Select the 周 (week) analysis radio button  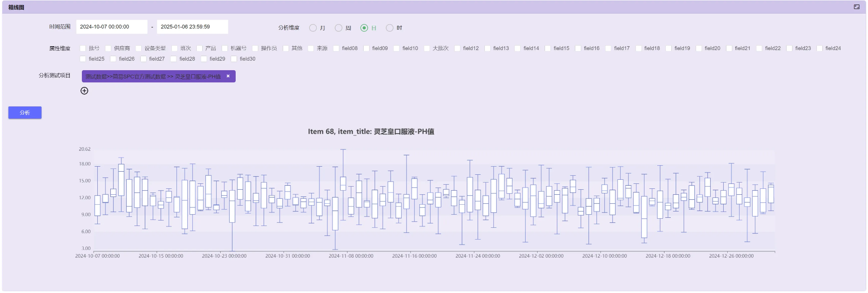point(338,28)
